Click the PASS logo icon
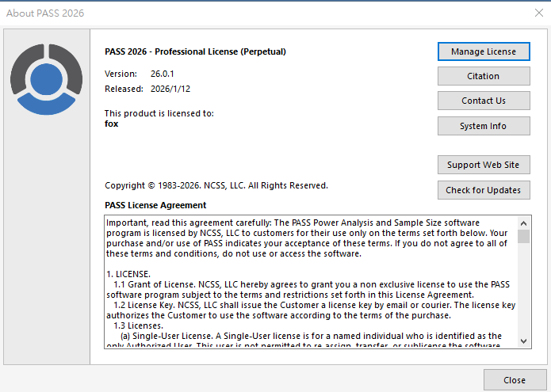551x392 pixels. click(47, 79)
